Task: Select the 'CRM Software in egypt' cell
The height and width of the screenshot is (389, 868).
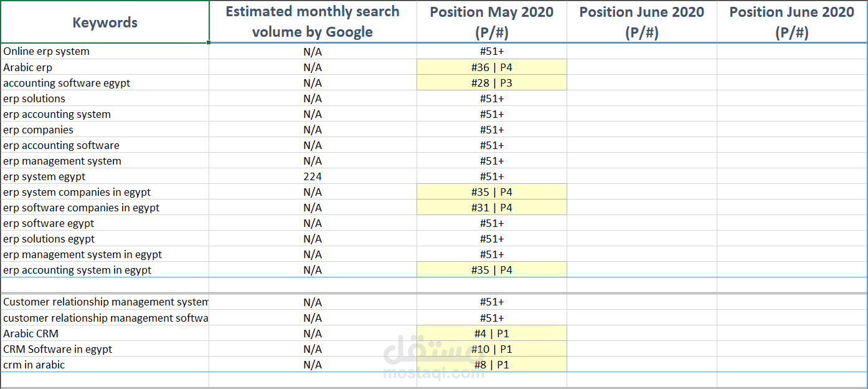Action: 105,349
